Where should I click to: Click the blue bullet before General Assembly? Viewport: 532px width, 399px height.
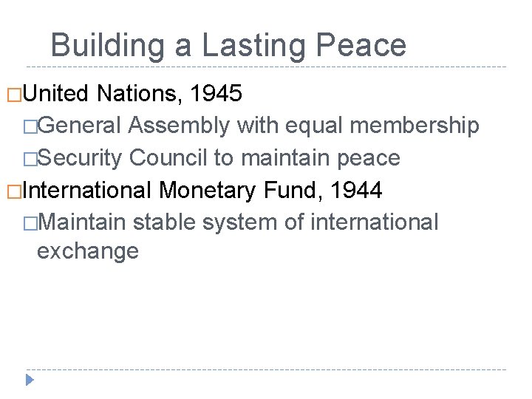tap(30, 127)
